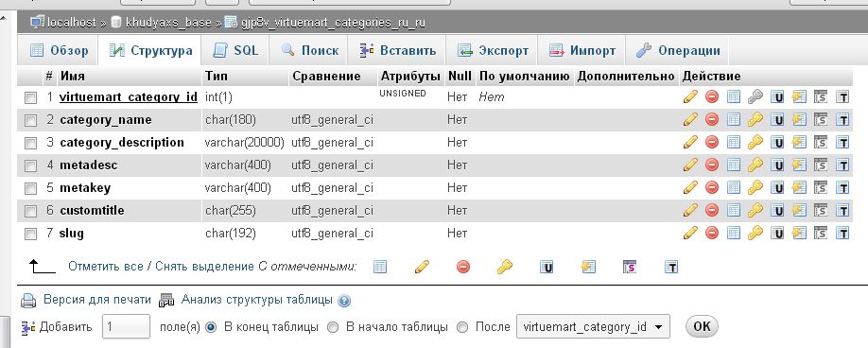Open the 'После' column dropdown
The height and width of the screenshot is (348, 868).
(x=592, y=327)
